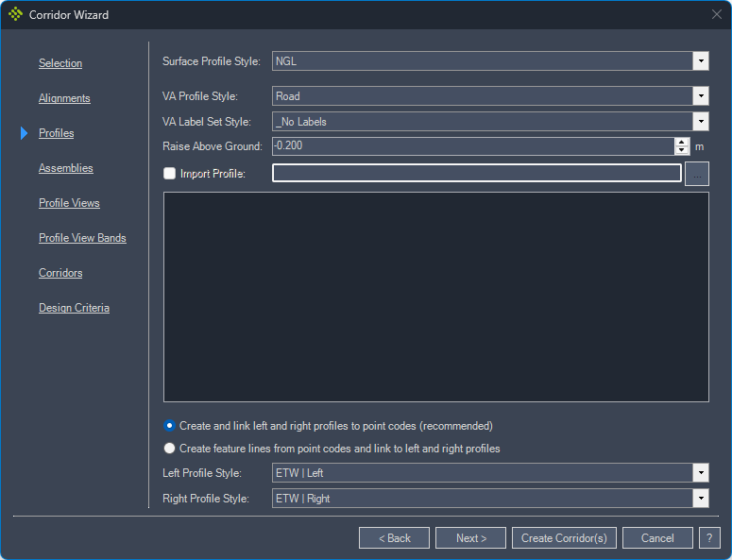Click the Import Profile path field
Image resolution: width=732 pixels, height=560 pixels.
click(477, 173)
